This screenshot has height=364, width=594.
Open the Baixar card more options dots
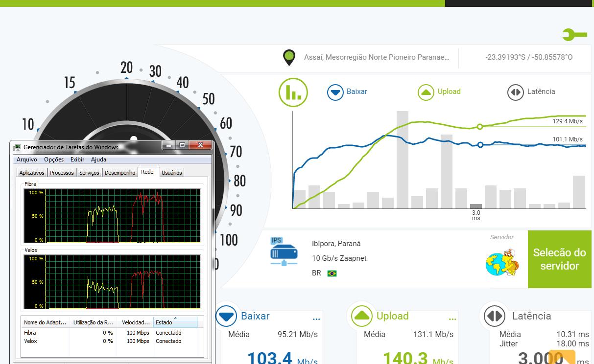point(316,319)
